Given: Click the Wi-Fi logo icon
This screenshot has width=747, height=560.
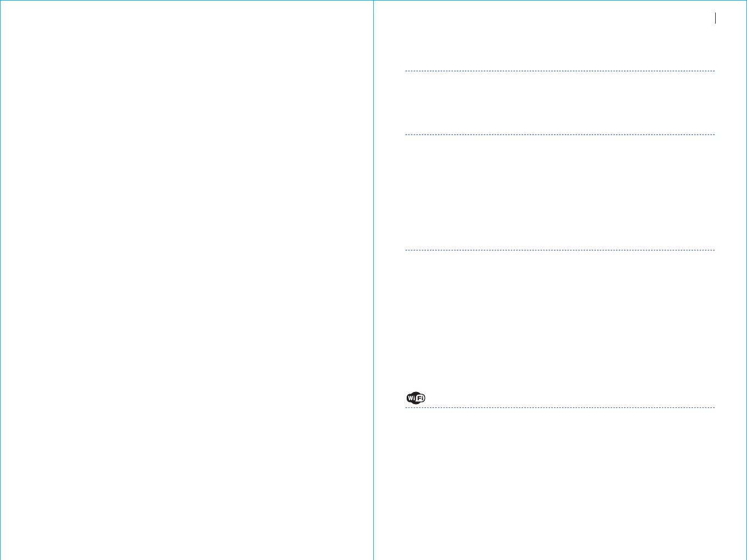Looking at the screenshot, I should click(415, 398).
